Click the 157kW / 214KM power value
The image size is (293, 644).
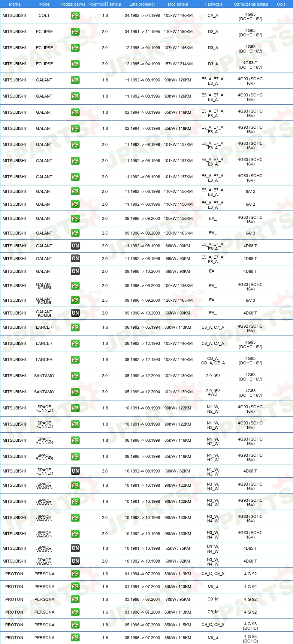coord(178,64)
